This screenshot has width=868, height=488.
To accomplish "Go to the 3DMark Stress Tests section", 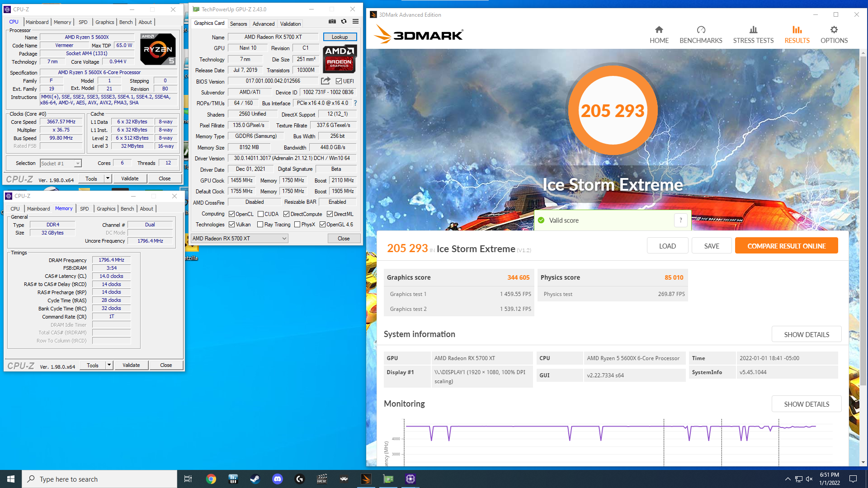I will [x=753, y=35].
